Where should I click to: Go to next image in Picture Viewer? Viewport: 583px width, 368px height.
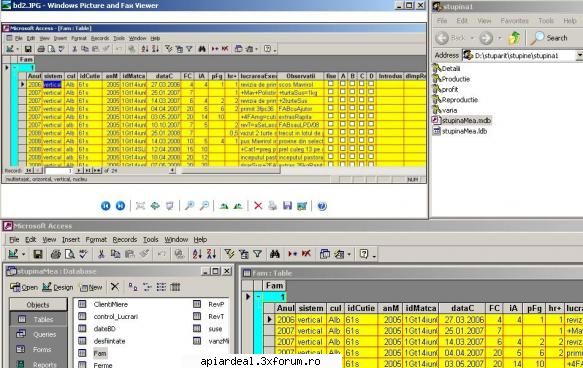(x=120, y=206)
